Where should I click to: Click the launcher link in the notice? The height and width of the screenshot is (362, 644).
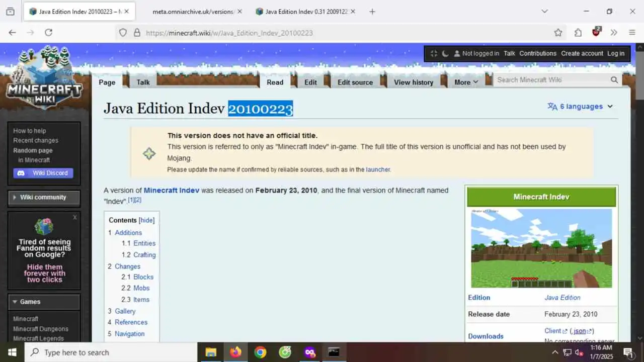click(x=378, y=170)
